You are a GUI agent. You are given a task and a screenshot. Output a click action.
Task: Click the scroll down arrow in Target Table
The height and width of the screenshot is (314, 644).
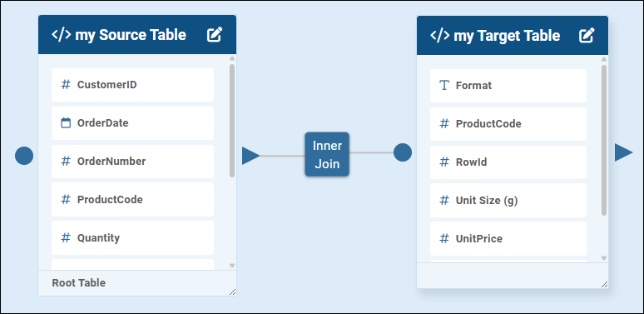coord(604,258)
